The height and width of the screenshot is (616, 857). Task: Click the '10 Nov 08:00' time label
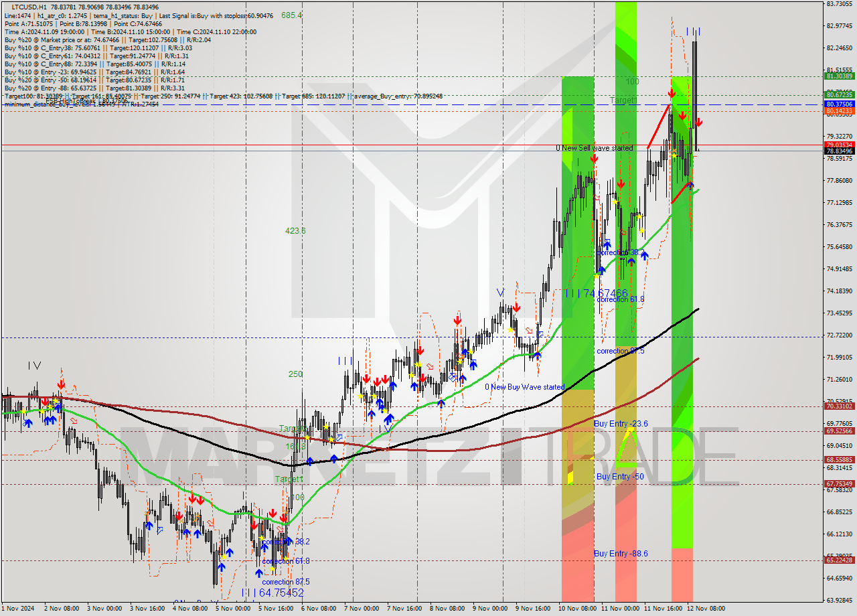click(x=577, y=609)
